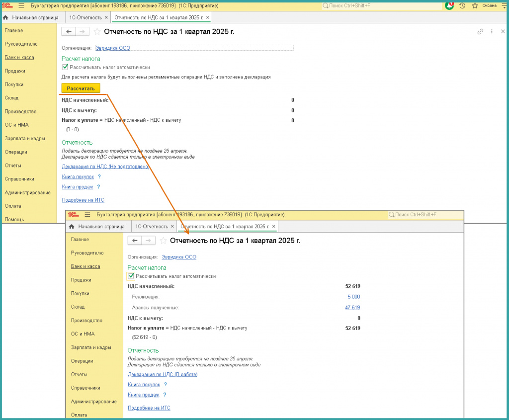The height and width of the screenshot is (420, 509).
Task: Click question mark beside lower Книга продаж
Action: [x=165, y=395]
